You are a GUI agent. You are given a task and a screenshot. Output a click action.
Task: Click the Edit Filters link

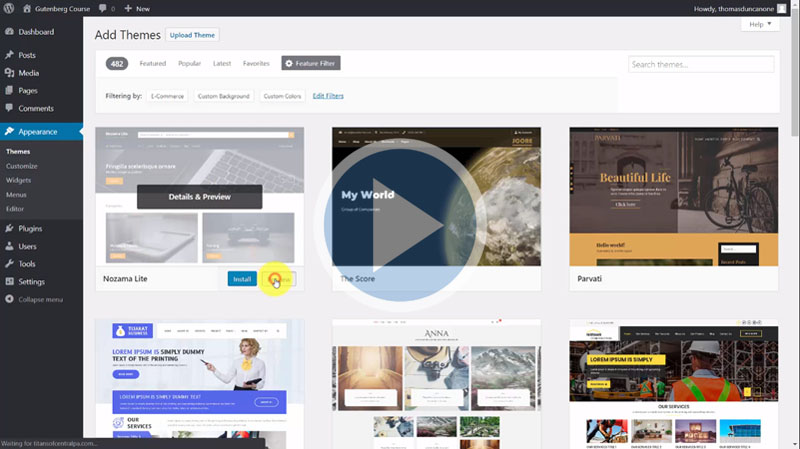pyautogui.click(x=328, y=96)
